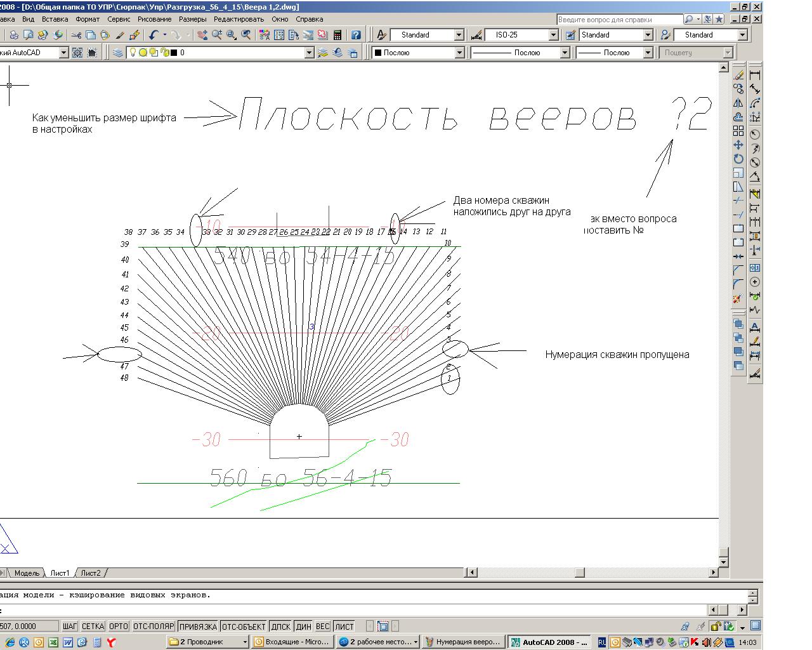
Task: Click the Zoom realtime magnifier icon
Action: (x=217, y=35)
